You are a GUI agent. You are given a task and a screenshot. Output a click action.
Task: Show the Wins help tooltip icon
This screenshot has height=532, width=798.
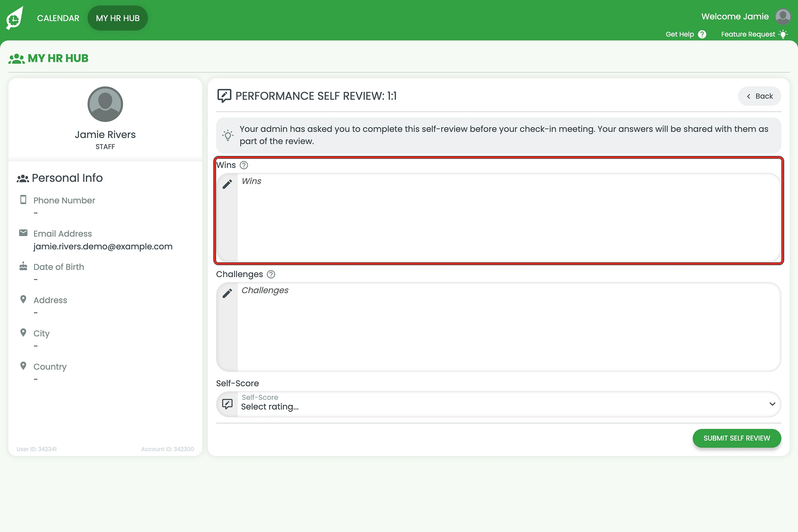pyautogui.click(x=244, y=165)
